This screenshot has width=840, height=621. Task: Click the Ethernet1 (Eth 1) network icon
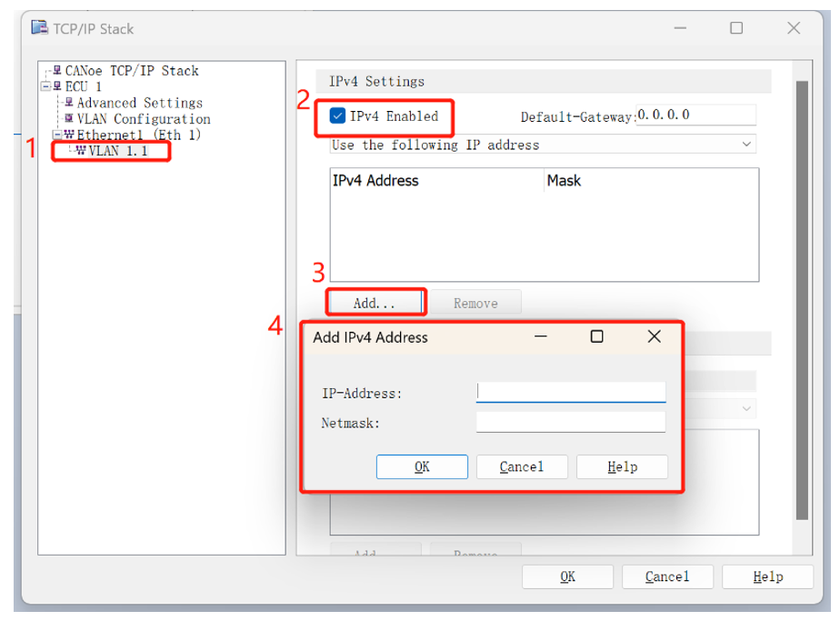coord(69,134)
